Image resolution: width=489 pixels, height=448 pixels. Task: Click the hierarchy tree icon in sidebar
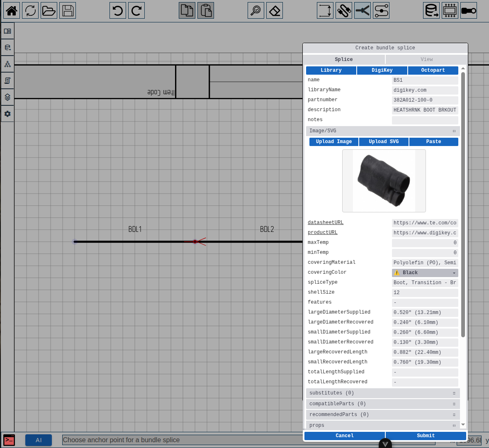pos(7,64)
